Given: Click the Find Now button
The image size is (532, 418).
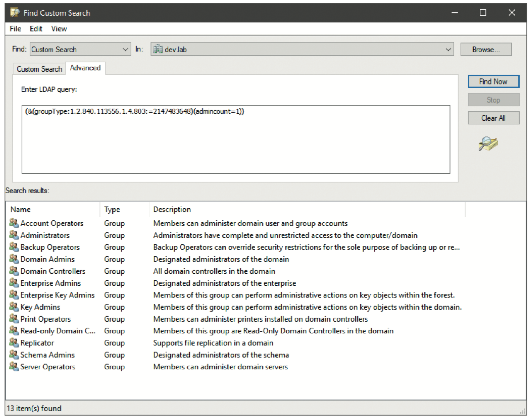Looking at the screenshot, I should pyautogui.click(x=493, y=81).
